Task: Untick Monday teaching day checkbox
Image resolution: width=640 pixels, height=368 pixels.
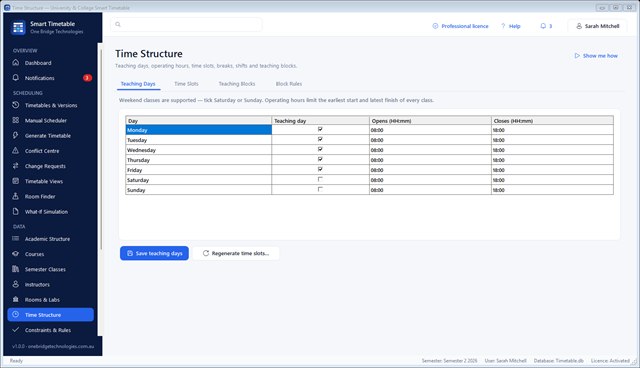Action: pyautogui.click(x=320, y=129)
